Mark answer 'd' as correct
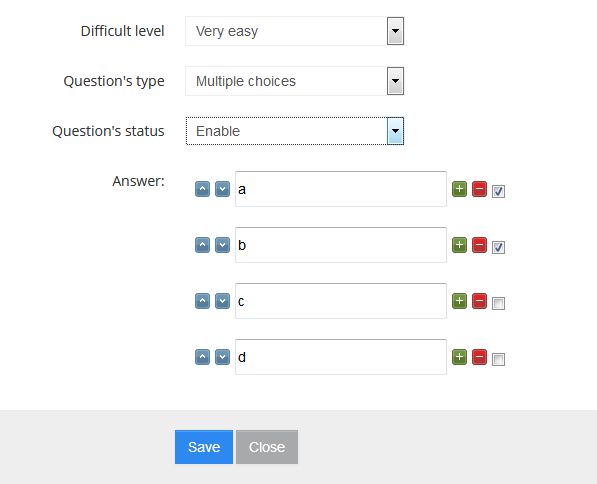This screenshot has height=484, width=597. 498,359
